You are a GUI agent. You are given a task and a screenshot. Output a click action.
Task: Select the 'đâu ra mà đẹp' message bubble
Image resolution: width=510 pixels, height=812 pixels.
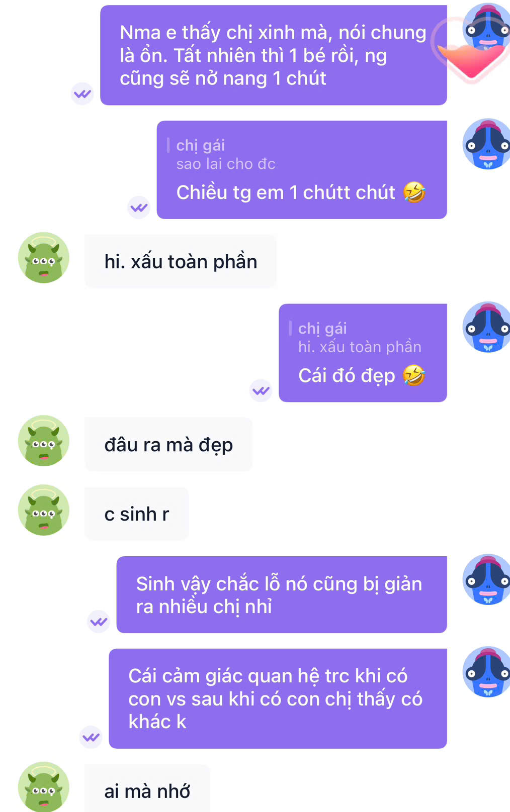168,445
